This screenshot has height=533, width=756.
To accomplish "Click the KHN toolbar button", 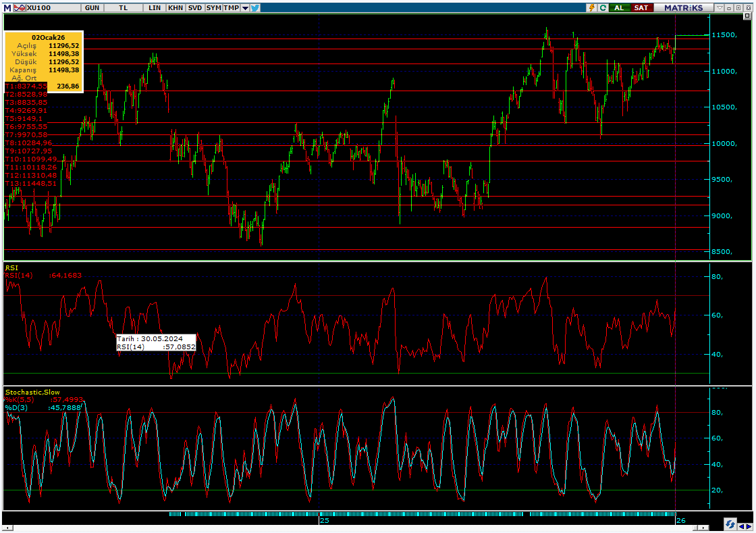I will [x=175, y=7].
